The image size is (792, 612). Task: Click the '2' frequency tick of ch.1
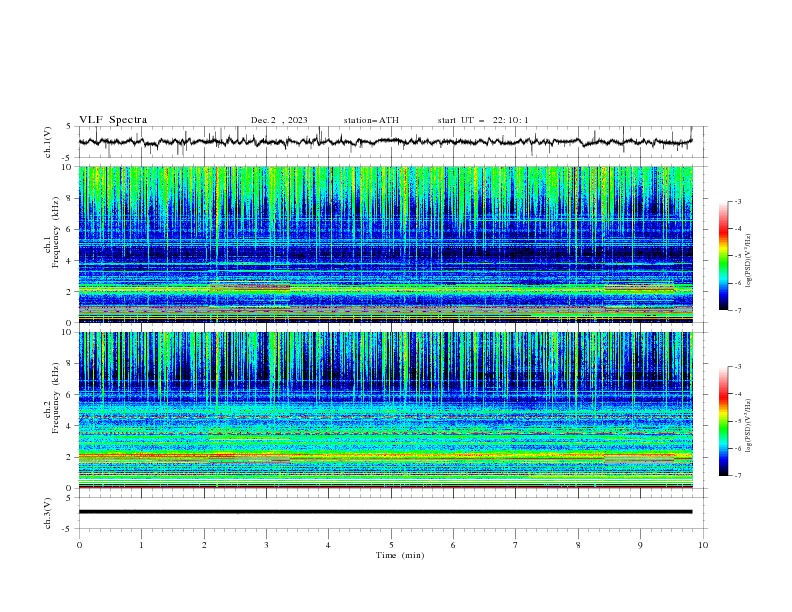[71, 292]
